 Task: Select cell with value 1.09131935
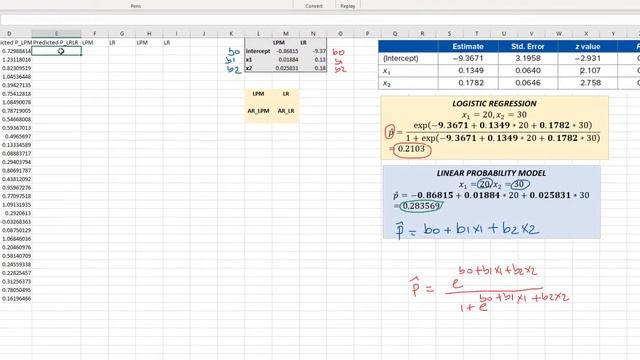pyautogui.click(x=16, y=205)
